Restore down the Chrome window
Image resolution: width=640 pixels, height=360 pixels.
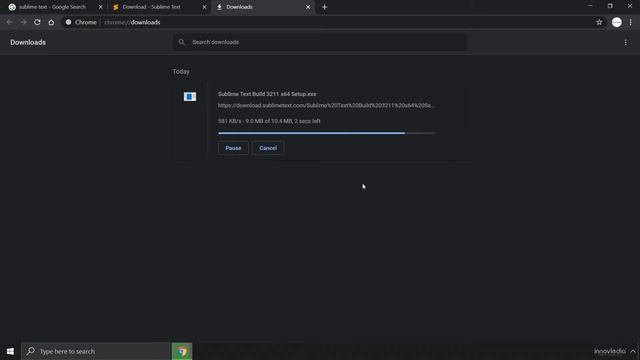tap(610, 6)
